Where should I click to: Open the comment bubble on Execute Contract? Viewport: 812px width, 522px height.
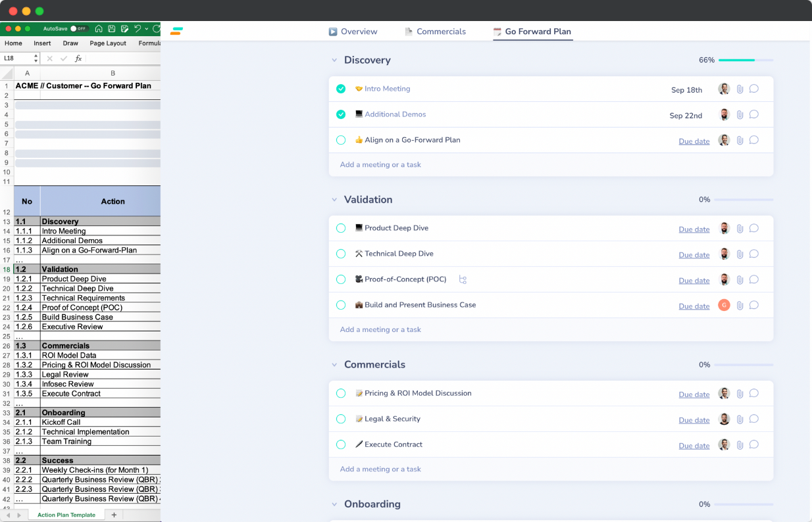pyautogui.click(x=753, y=445)
